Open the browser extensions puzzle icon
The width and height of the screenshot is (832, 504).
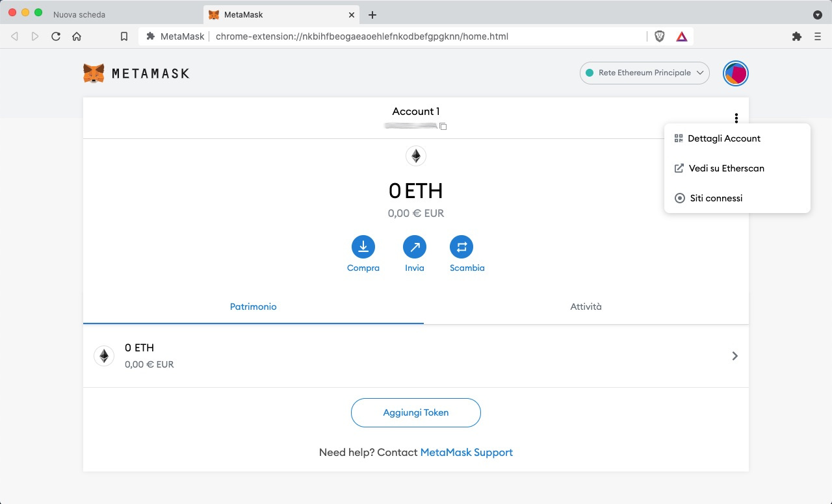point(797,36)
